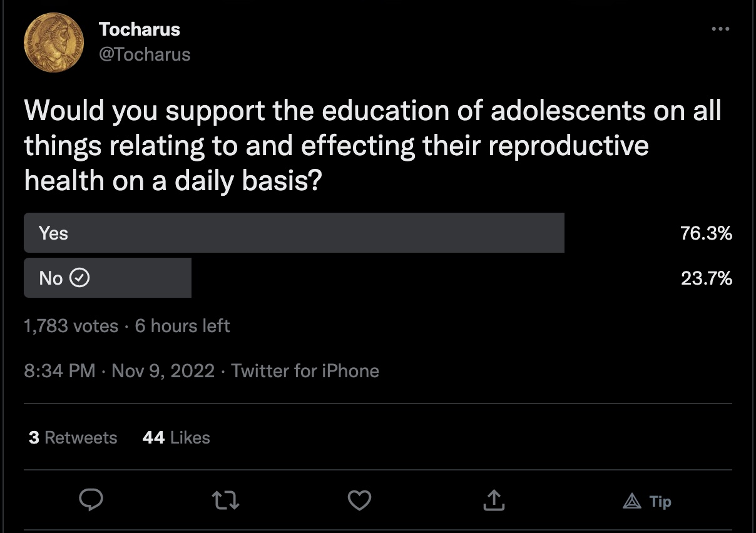
Task: Visit the @Tocharus handle link
Action: tap(144, 54)
